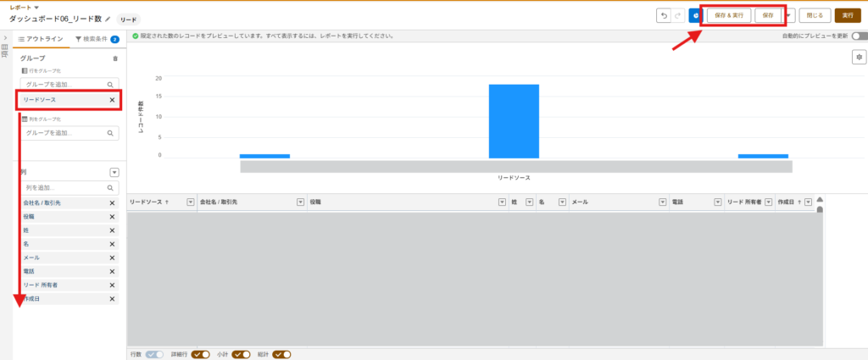868x360 pixels.
Task: Open リードソース column header dropdown
Action: [190, 202]
